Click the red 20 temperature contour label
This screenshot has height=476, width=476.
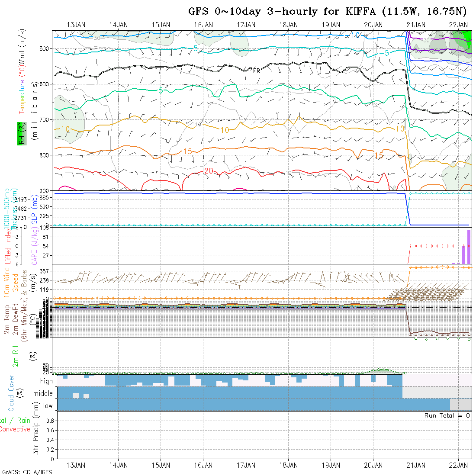(x=209, y=171)
